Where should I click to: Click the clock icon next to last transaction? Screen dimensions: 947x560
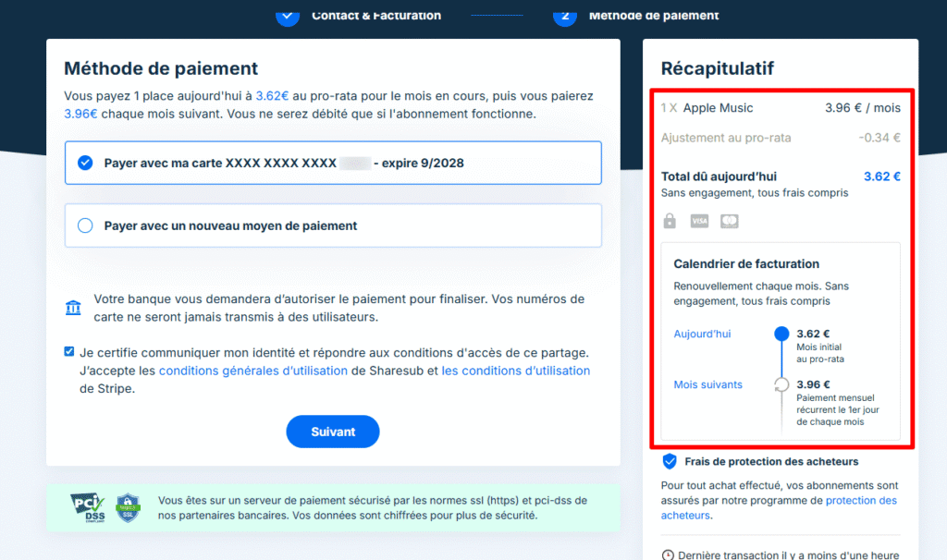[x=667, y=554]
